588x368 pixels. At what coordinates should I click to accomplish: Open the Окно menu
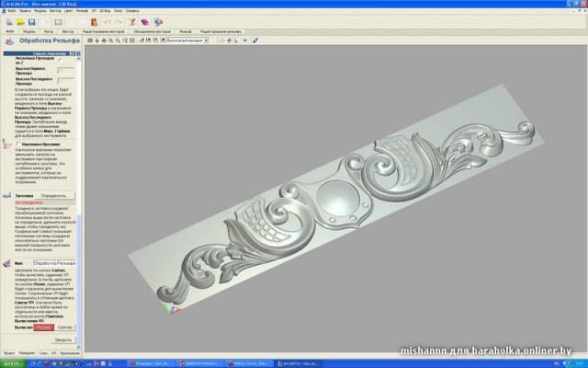point(118,11)
